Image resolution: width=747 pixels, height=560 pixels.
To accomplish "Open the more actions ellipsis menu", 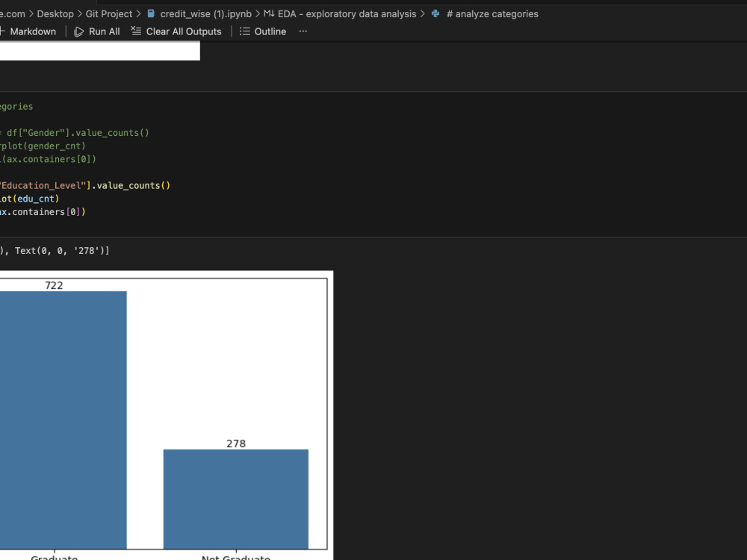I will (x=303, y=31).
